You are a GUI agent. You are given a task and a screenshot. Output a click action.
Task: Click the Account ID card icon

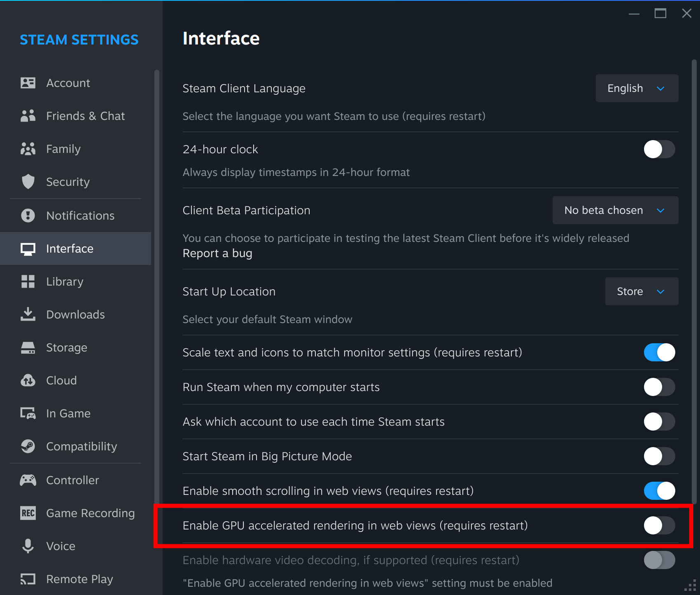click(28, 83)
